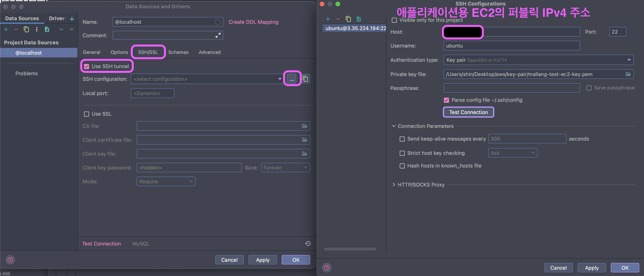This screenshot has width=644, height=276.
Task: Browse for private key file folder icon
Action: [x=628, y=74]
